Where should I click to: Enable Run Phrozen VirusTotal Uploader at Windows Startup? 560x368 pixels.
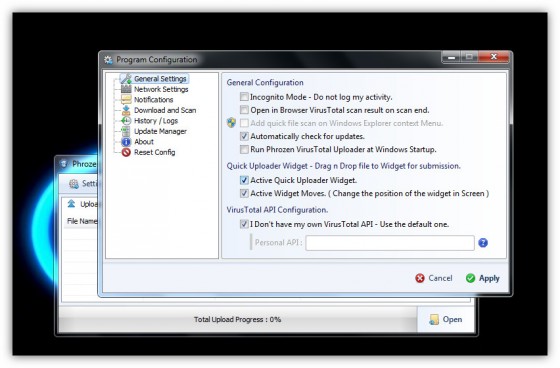pyautogui.click(x=244, y=149)
